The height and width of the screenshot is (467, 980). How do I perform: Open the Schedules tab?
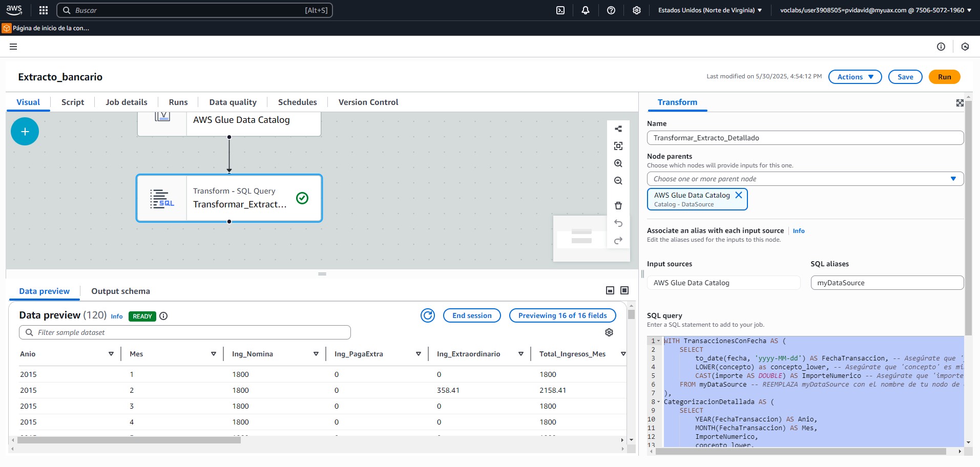pyautogui.click(x=298, y=102)
